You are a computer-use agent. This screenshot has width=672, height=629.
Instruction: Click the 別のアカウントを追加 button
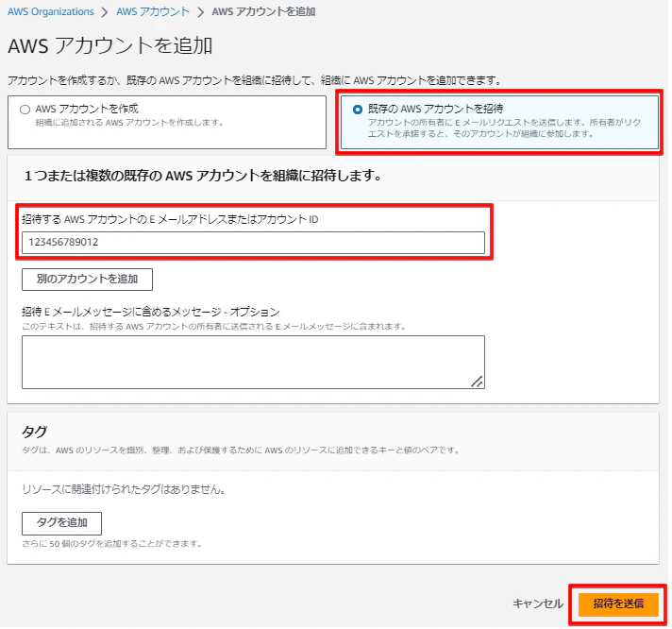[87, 280]
